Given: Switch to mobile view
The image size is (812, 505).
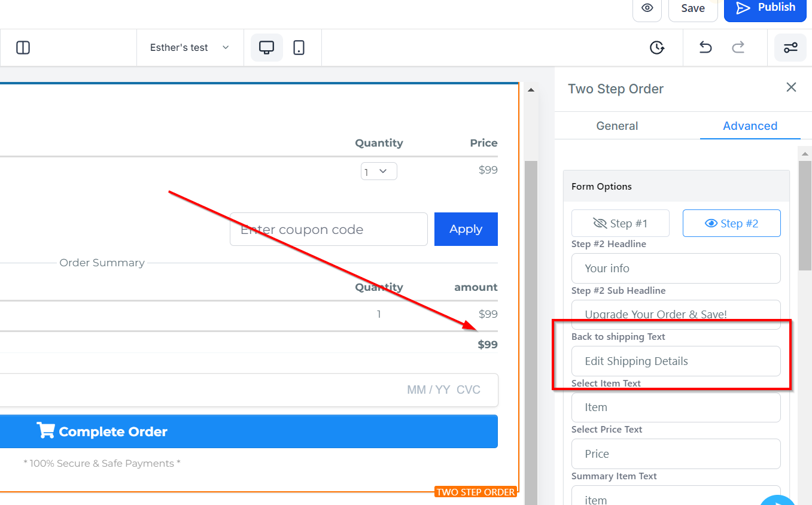Looking at the screenshot, I should (299, 48).
